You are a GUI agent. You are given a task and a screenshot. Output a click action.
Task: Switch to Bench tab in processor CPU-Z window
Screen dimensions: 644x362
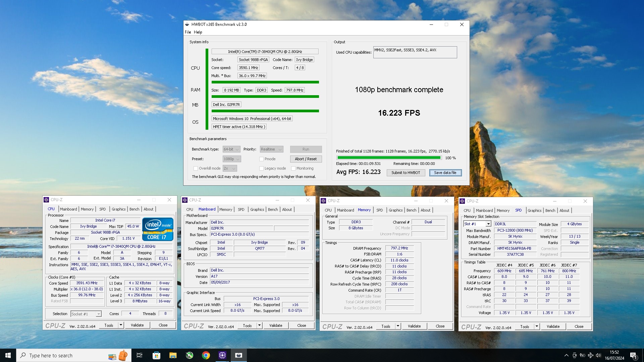(134, 209)
